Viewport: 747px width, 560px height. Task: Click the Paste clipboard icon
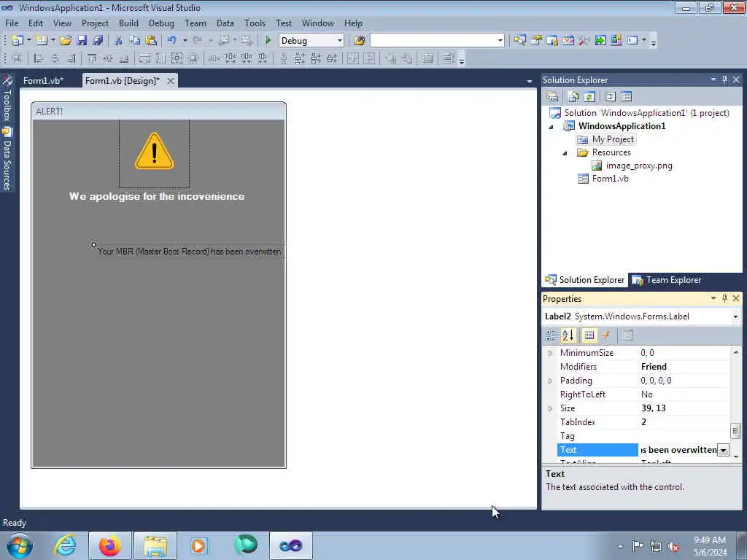(151, 41)
